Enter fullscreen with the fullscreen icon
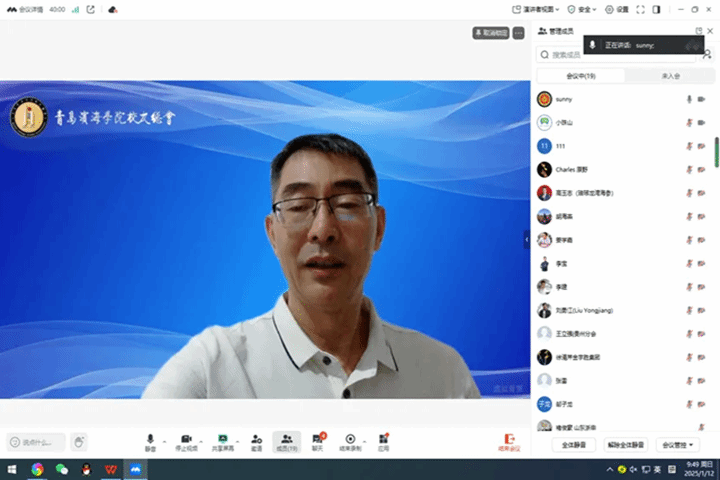The height and width of the screenshot is (480, 720). pos(640,9)
